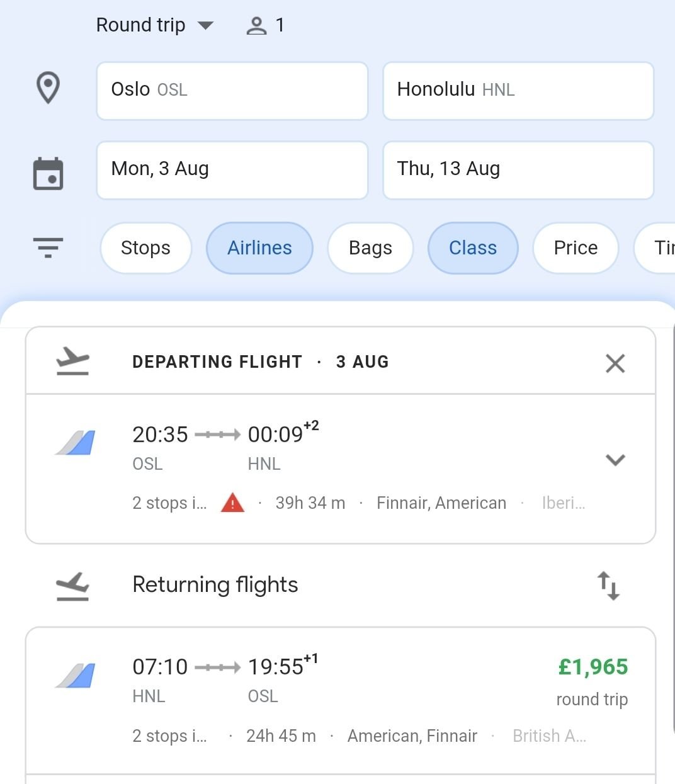Open the sort returning flights icon
Viewport: 675px width, 784px height.
[x=608, y=586]
